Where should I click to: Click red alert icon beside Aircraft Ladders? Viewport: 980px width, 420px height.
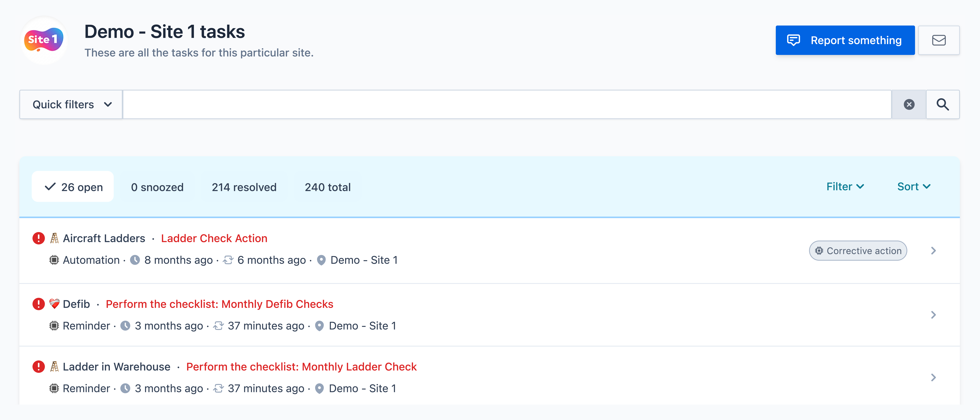click(38, 238)
